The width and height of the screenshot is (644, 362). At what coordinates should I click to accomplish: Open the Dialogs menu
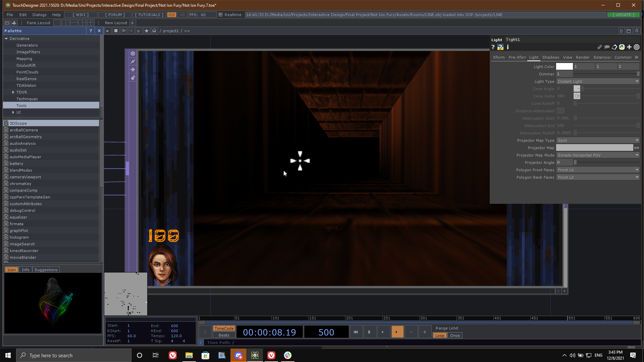click(40, 15)
